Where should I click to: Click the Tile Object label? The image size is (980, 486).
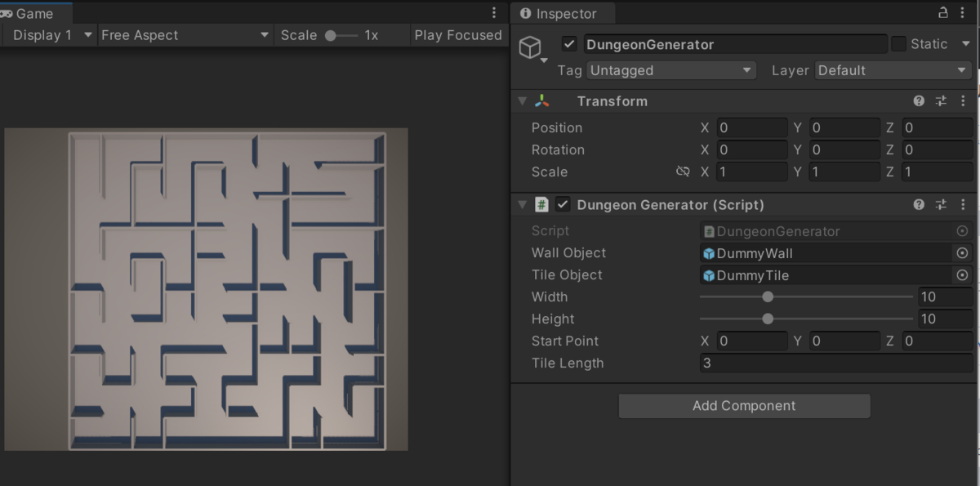pyautogui.click(x=567, y=275)
